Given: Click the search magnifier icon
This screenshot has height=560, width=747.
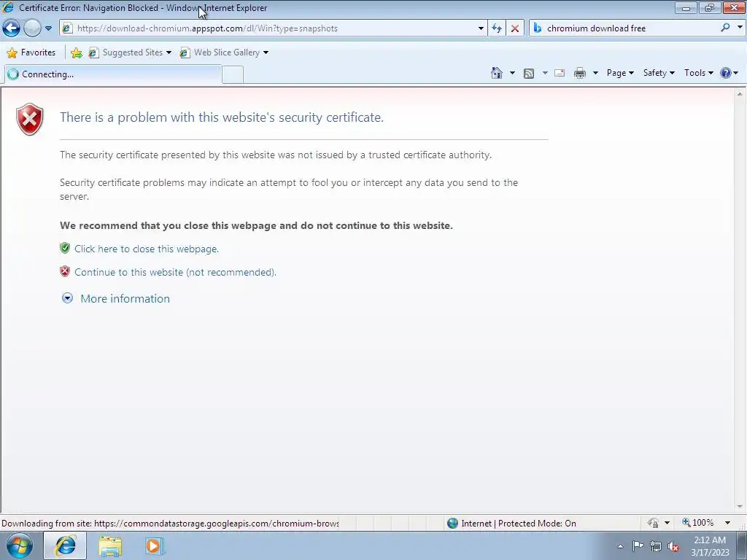Looking at the screenshot, I should 726,28.
